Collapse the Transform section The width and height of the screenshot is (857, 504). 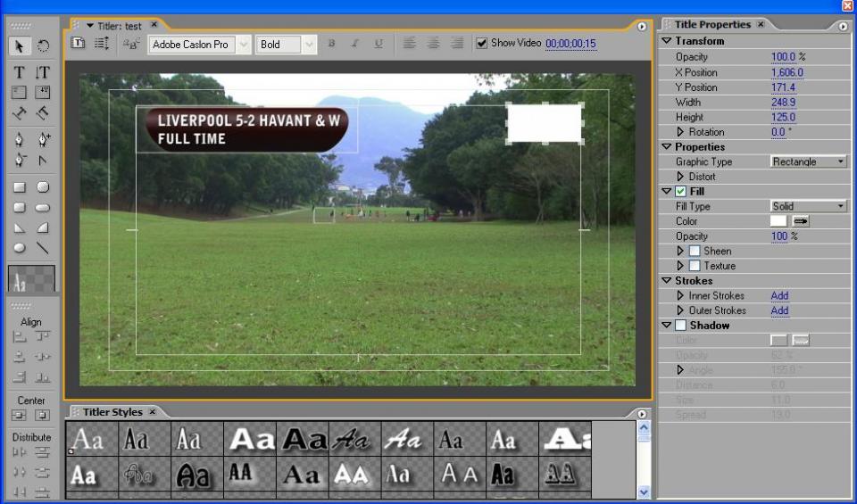pos(667,41)
